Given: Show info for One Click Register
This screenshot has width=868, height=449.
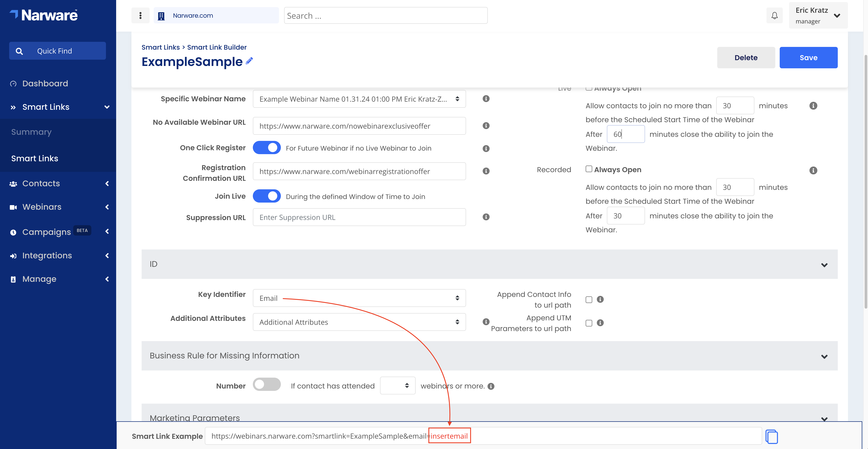Looking at the screenshot, I should (x=486, y=148).
